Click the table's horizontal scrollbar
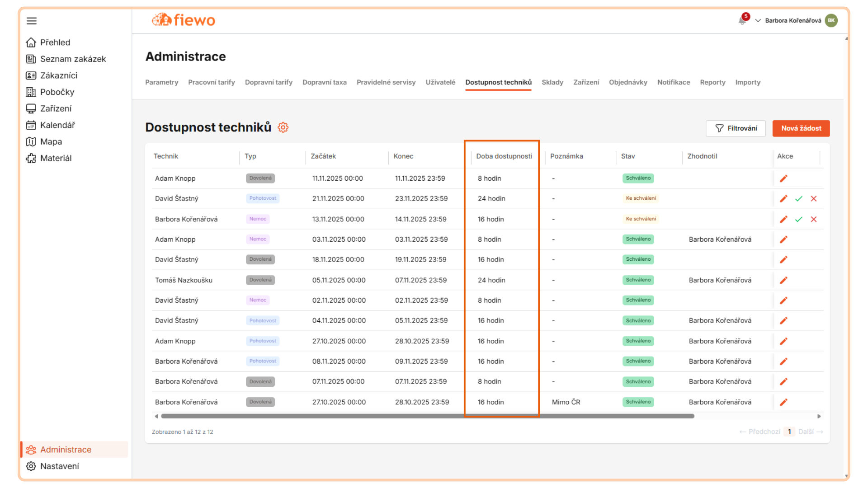Screen dimensions: 868x488 coord(427,416)
